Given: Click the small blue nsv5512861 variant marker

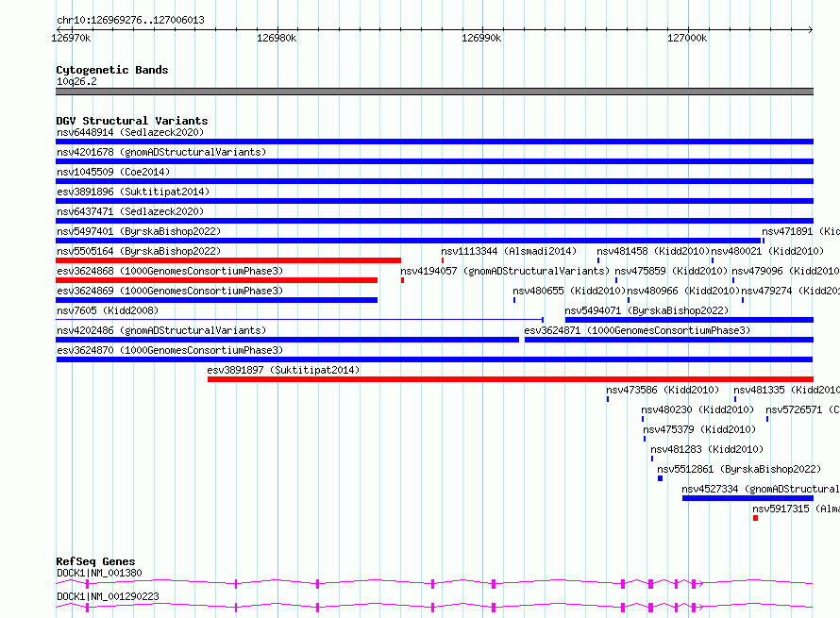Looking at the screenshot, I should [660, 478].
